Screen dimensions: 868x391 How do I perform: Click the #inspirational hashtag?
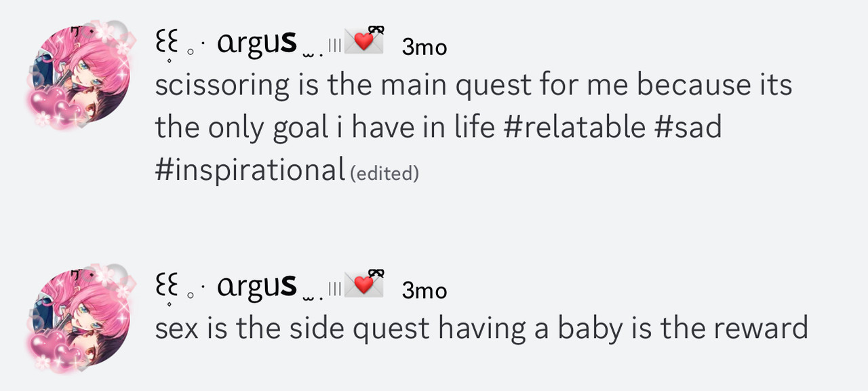(250, 169)
